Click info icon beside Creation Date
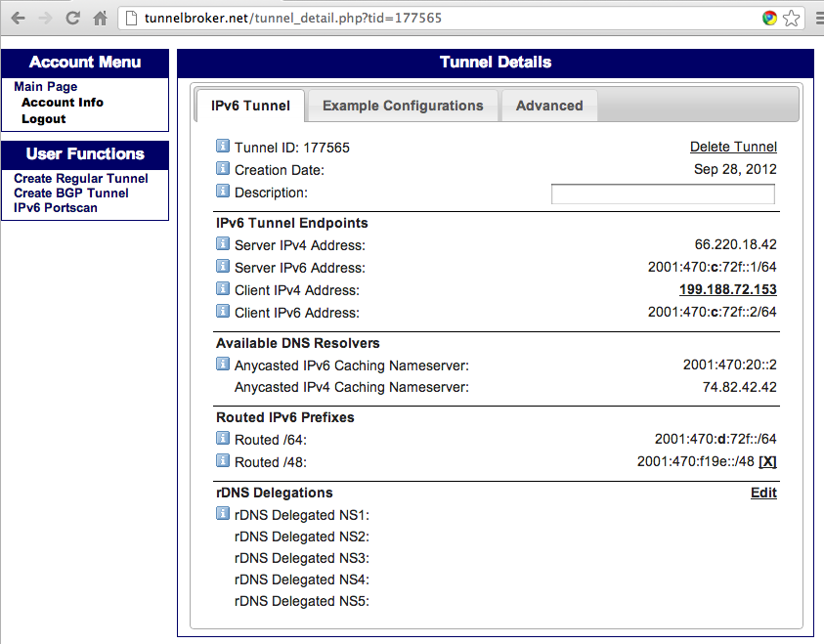Screen dimensions: 824x644 click(x=223, y=170)
